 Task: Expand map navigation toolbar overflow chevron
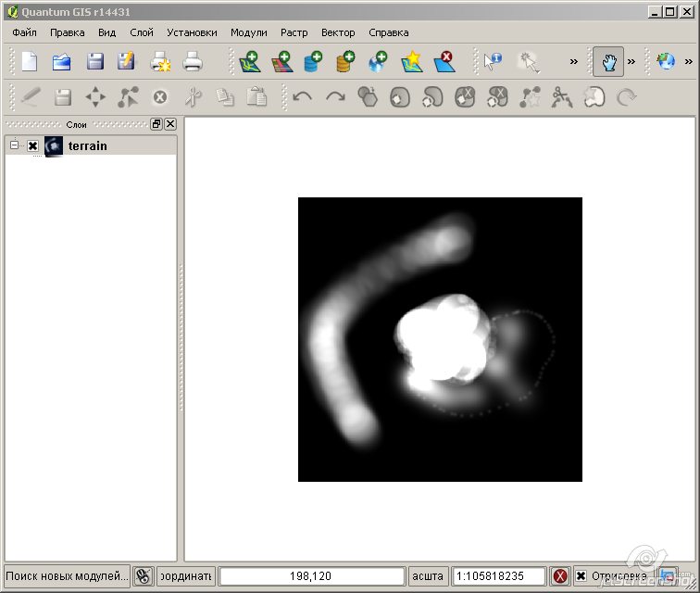631,62
